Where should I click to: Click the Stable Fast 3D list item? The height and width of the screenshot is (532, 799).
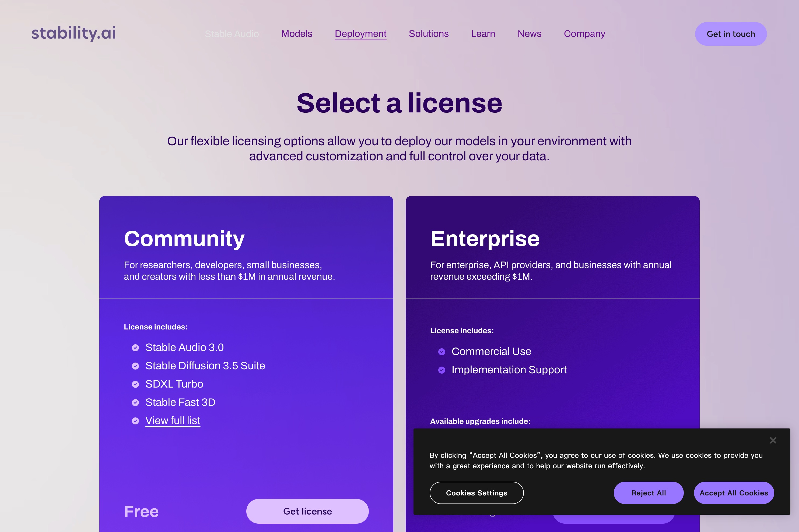click(180, 402)
